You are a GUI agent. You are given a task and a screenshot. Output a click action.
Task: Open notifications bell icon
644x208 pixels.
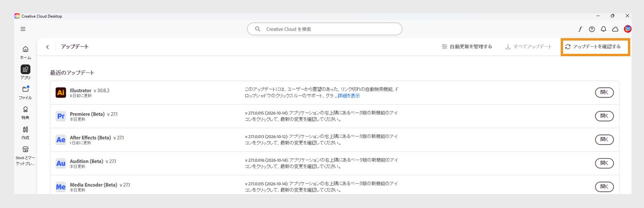603,29
